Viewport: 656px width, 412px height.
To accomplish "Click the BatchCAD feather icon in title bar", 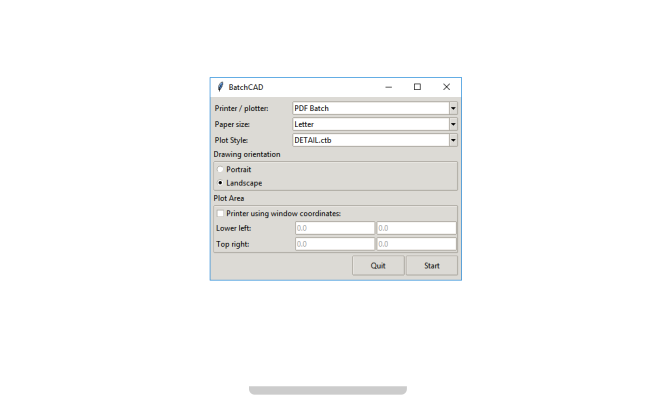I will tap(220, 87).
